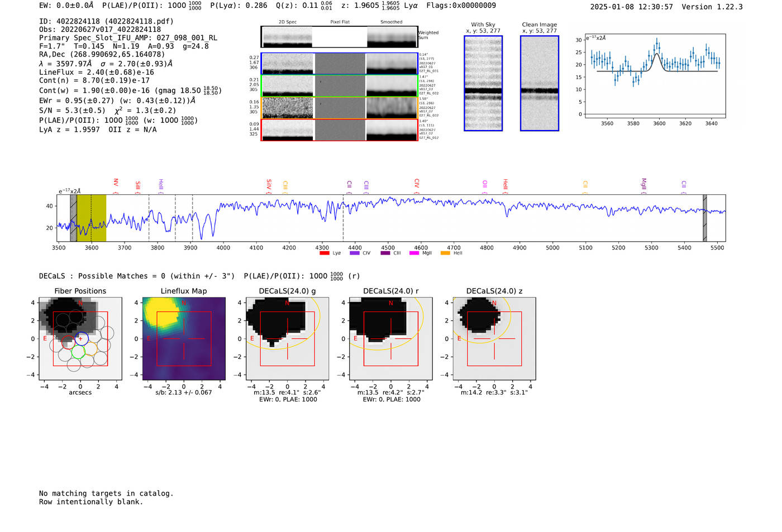The height and width of the screenshot is (532, 782).
Task: Select the red-bordered fiber cutout row
Action: (x=339, y=130)
